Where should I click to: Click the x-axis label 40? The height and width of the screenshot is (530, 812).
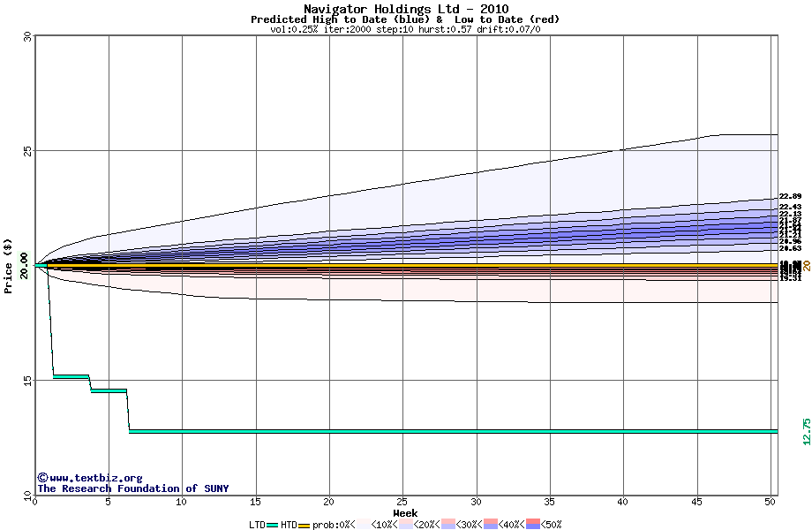click(623, 502)
